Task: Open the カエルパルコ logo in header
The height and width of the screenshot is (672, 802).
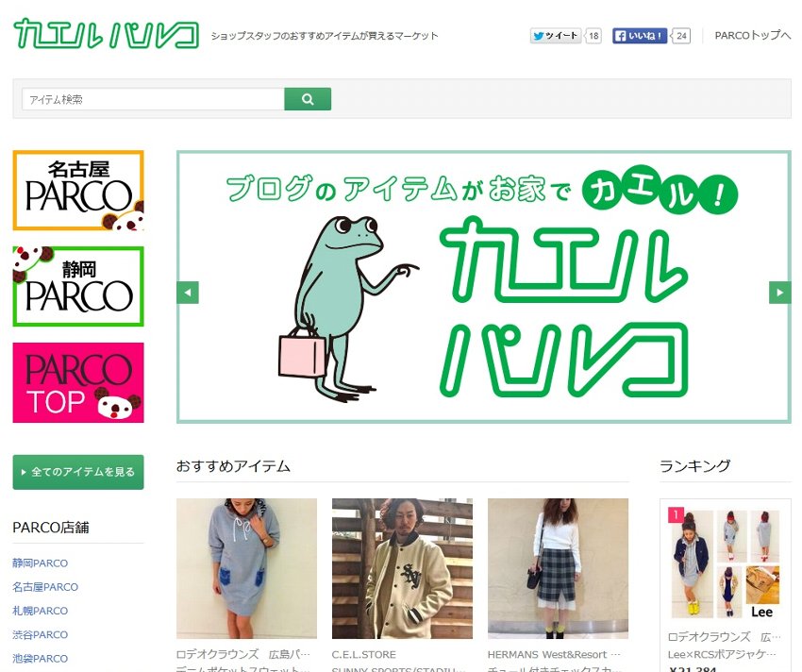Action: (x=106, y=34)
